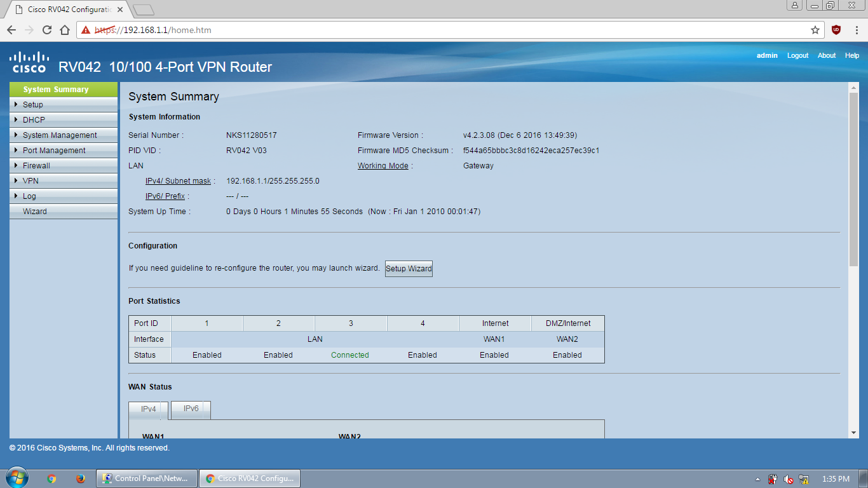The width and height of the screenshot is (868, 488).
Task: Expand the DHCP menu arrow
Action: tap(16, 119)
